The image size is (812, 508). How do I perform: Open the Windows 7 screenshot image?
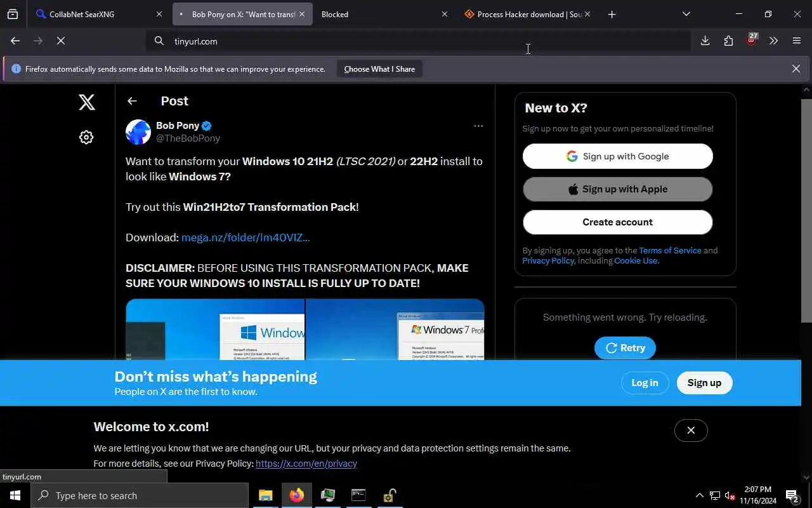395,329
